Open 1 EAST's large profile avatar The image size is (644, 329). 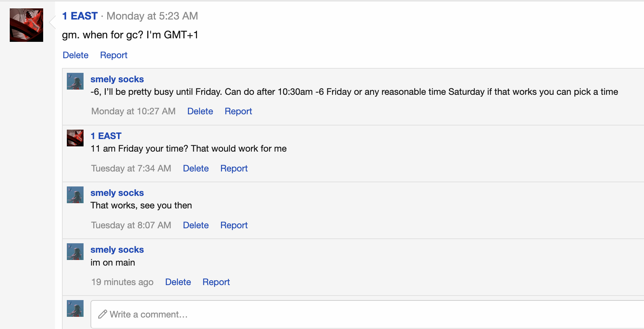(26, 25)
